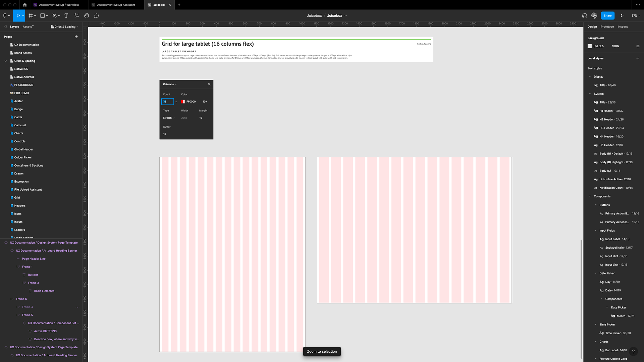Click the blue Share button
The height and width of the screenshot is (362, 644).
coord(607,16)
